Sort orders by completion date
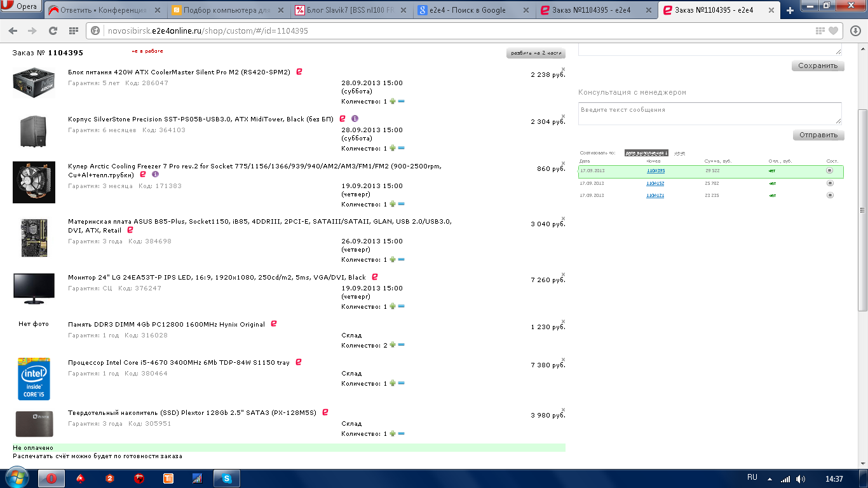The image size is (868, 488). [x=646, y=153]
